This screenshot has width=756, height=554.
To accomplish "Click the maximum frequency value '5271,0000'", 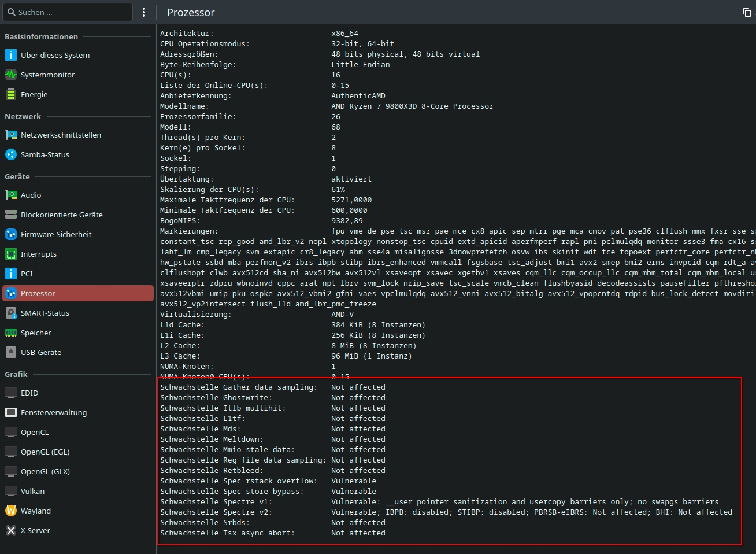I will pos(351,200).
